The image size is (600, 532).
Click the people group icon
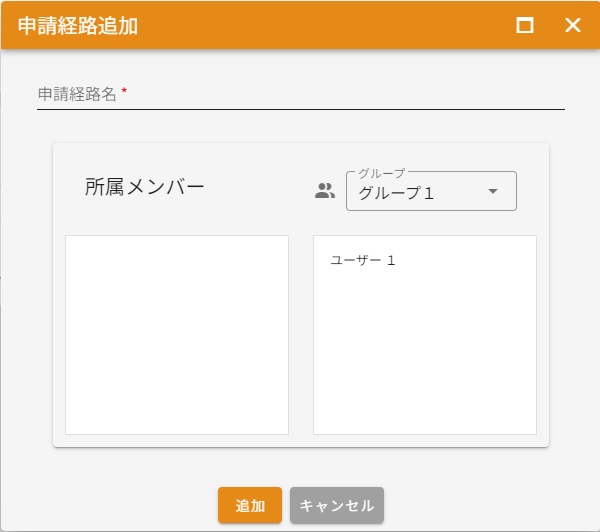click(x=324, y=191)
